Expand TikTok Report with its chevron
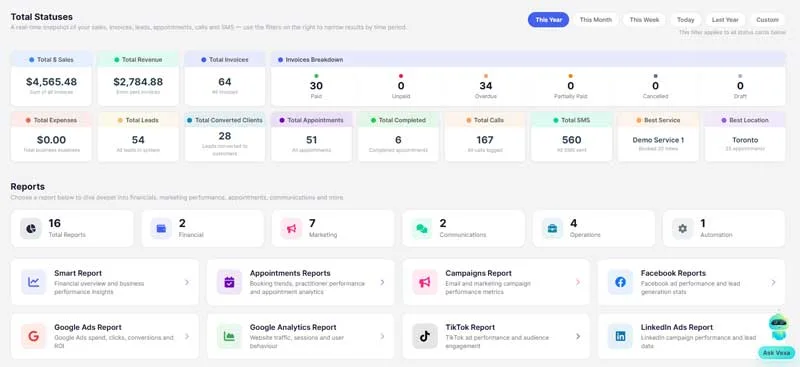 coord(578,336)
